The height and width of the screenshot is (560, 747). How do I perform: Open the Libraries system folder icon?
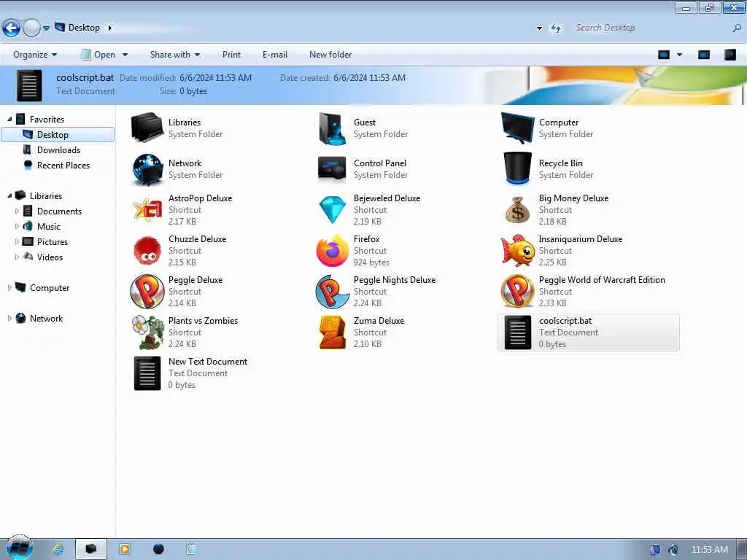pyautogui.click(x=147, y=128)
